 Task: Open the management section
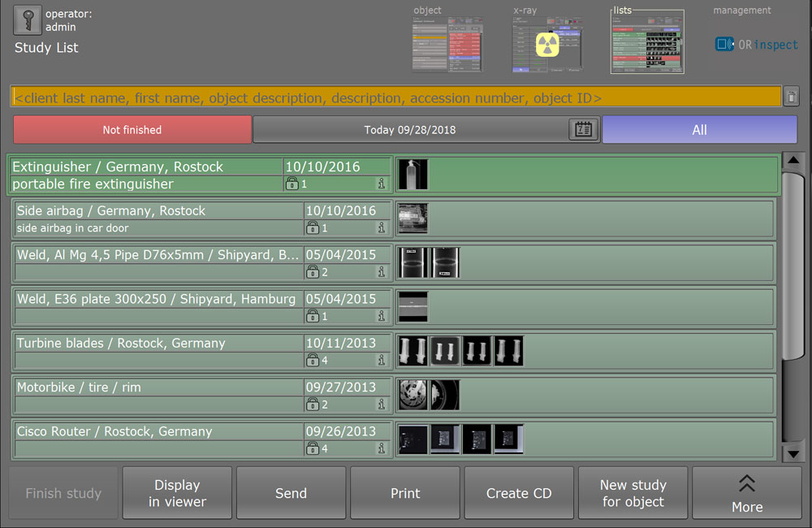(741, 11)
